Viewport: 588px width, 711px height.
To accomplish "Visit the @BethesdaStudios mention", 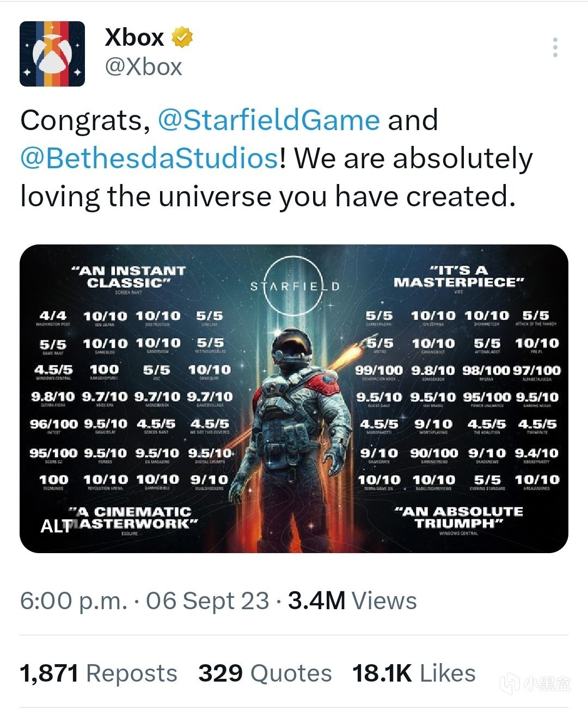I will pos(149,158).
